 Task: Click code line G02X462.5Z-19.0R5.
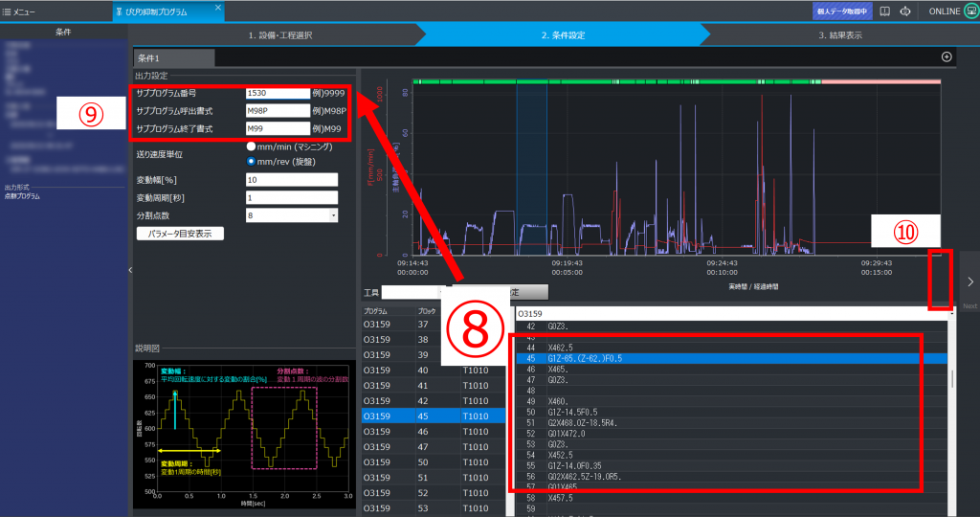731,477
